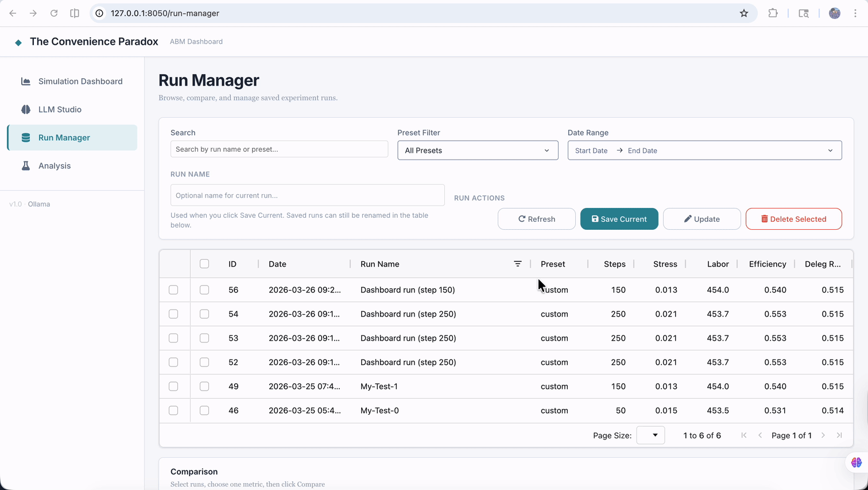
Task: Check the inner checkbox for run ID 56
Action: click(x=204, y=290)
